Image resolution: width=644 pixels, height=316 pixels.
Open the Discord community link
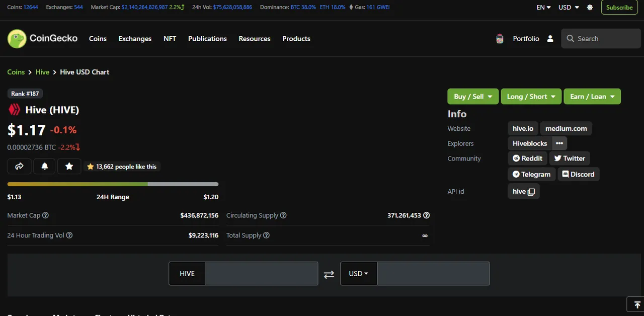pyautogui.click(x=578, y=175)
